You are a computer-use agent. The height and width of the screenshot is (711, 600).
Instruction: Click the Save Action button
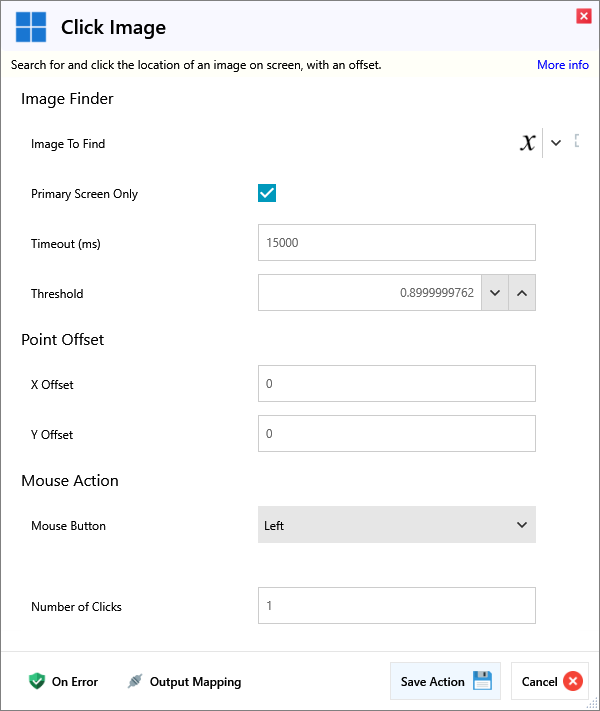click(433, 682)
